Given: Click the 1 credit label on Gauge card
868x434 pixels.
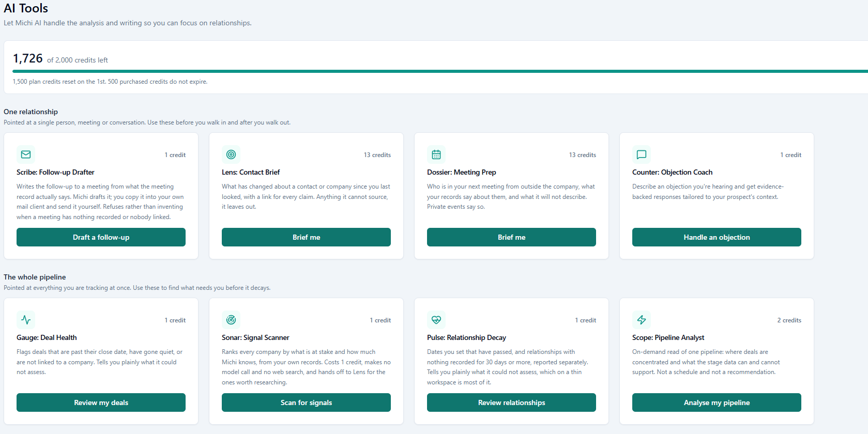Looking at the screenshot, I should click(x=175, y=320).
